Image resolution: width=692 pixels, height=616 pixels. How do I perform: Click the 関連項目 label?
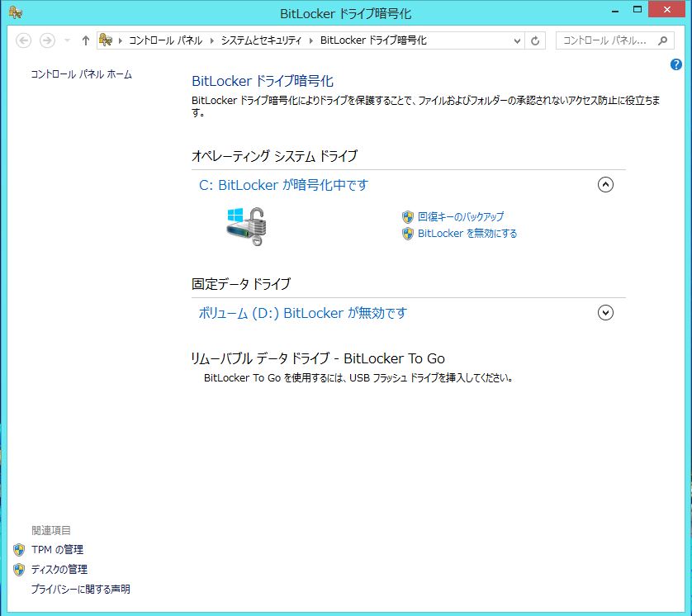pyautogui.click(x=51, y=530)
